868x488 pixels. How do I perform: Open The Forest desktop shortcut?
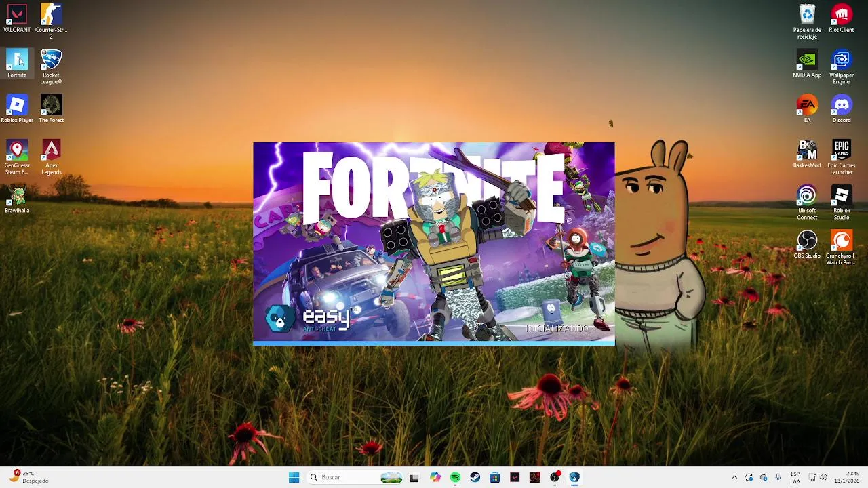point(51,109)
